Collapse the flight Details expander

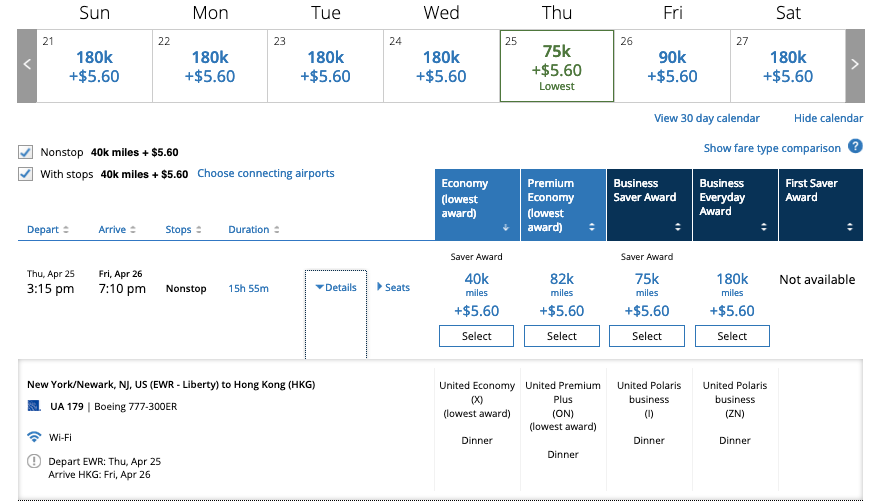coord(336,288)
